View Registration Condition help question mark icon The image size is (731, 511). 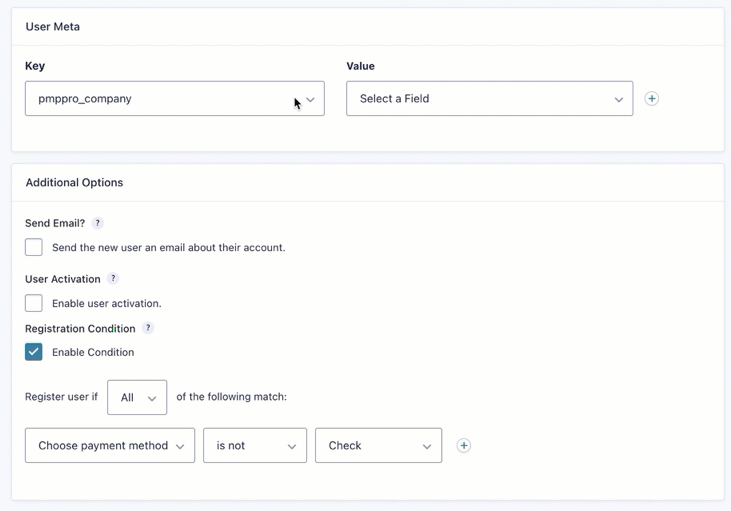click(x=148, y=328)
